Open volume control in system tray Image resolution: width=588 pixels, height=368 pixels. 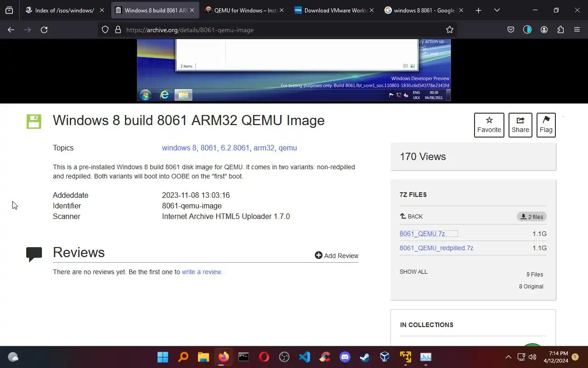[x=532, y=357]
